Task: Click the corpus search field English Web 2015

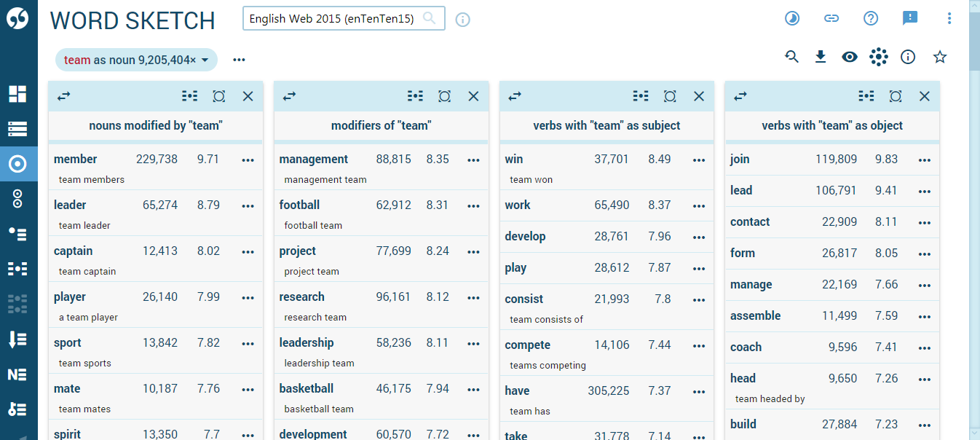Action: pos(332,19)
